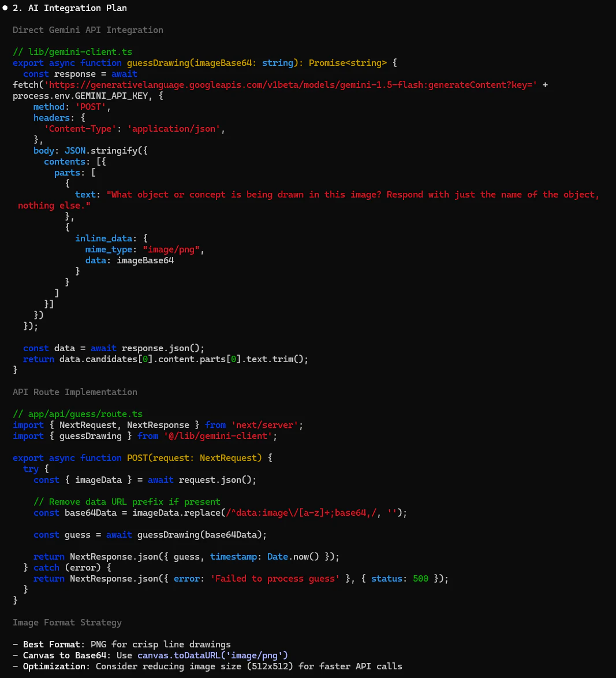This screenshot has height=678, width=616.
Task: Click the 'catch (error) {' line
Action: click(67, 568)
